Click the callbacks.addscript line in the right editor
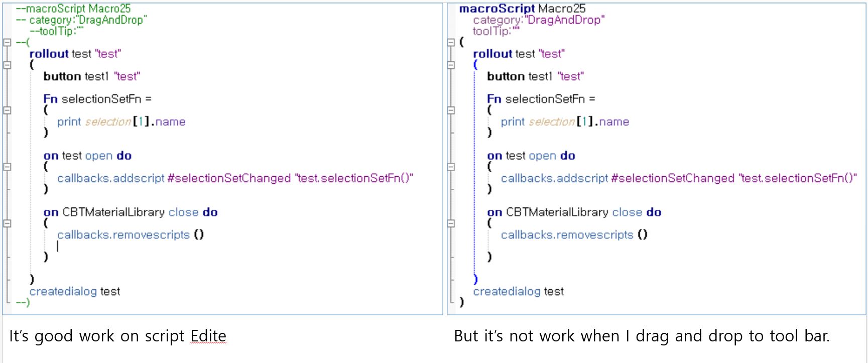868x363 pixels. 679,178
